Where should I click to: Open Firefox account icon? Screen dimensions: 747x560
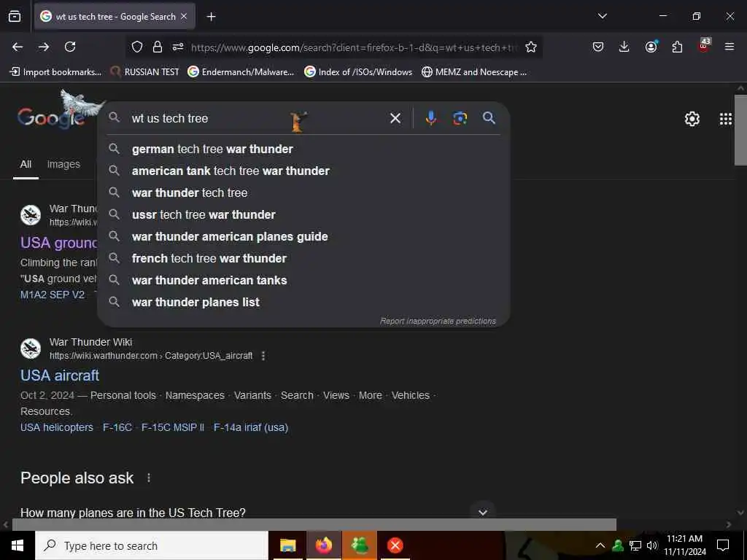click(651, 47)
